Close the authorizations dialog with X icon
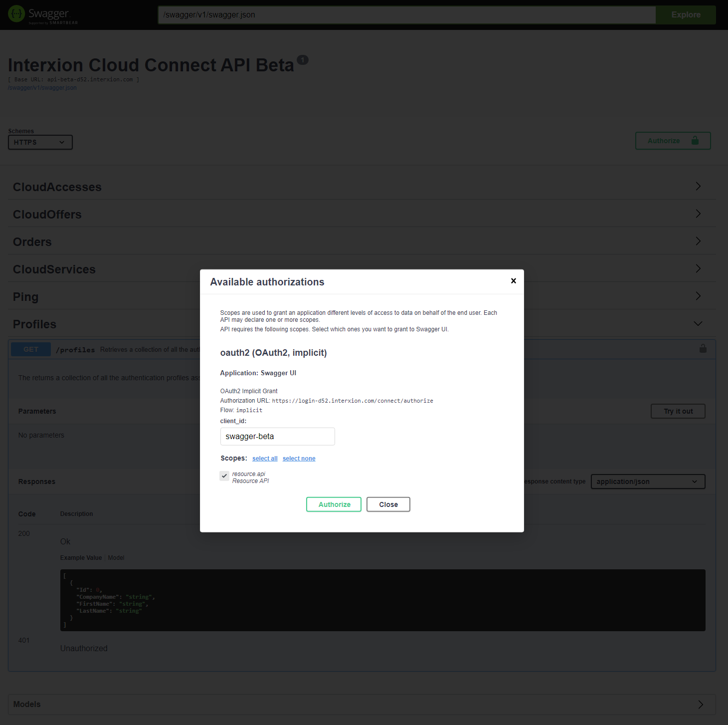 513,281
